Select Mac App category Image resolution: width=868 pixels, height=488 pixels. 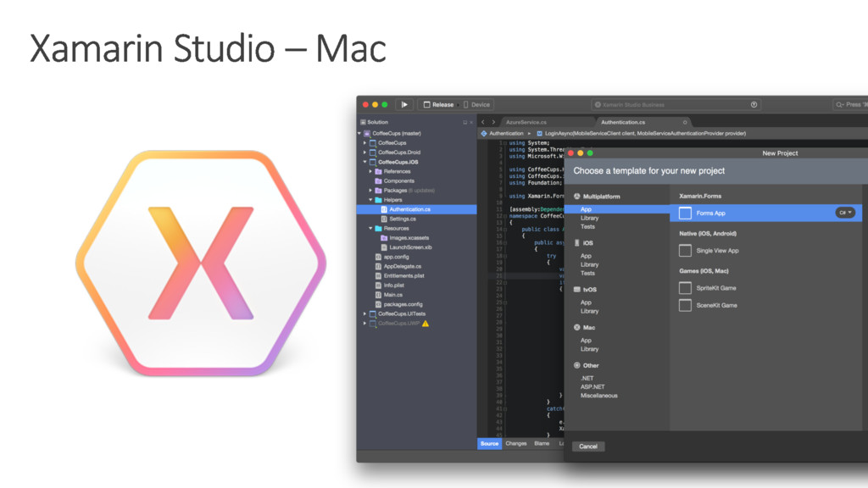(586, 341)
